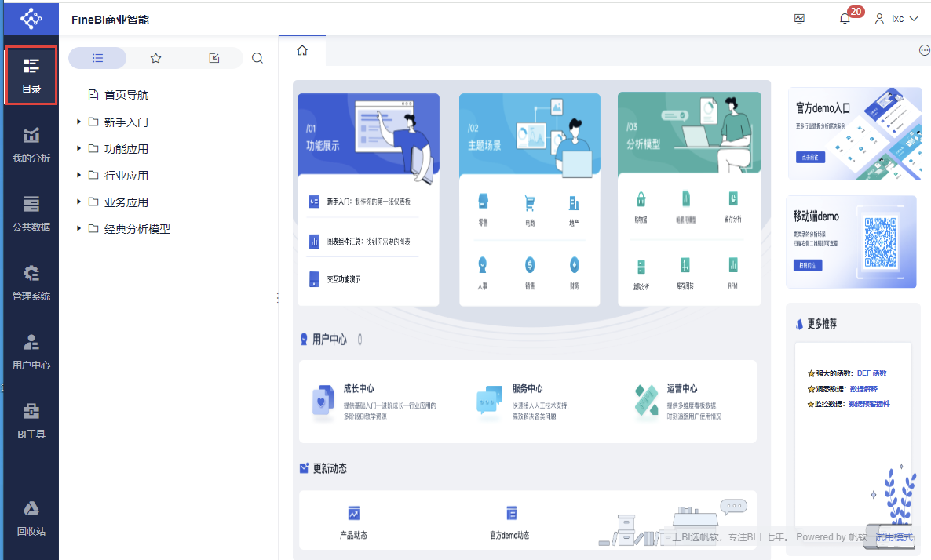Select the home page tab
The image size is (931, 560).
coord(302,50)
